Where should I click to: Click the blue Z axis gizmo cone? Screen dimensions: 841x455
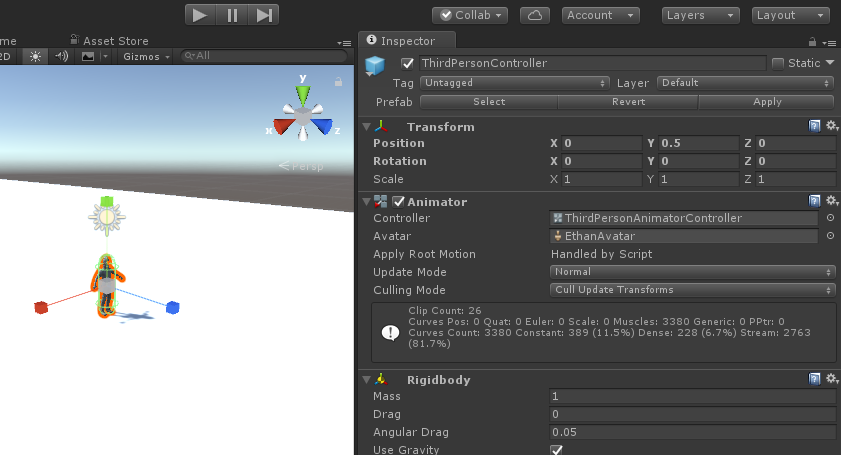[x=322, y=127]
